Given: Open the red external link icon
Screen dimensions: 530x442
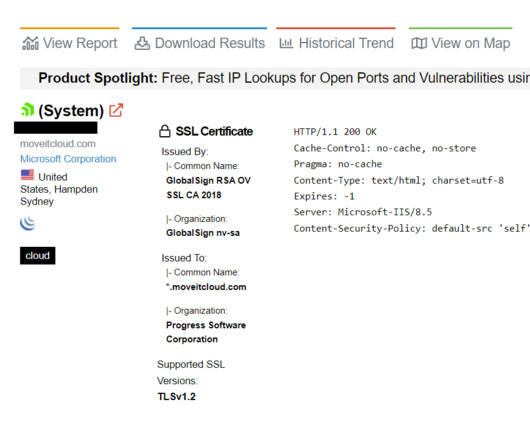Looking at the screenshot, I should pyautogui.click(x=116, y=110).
